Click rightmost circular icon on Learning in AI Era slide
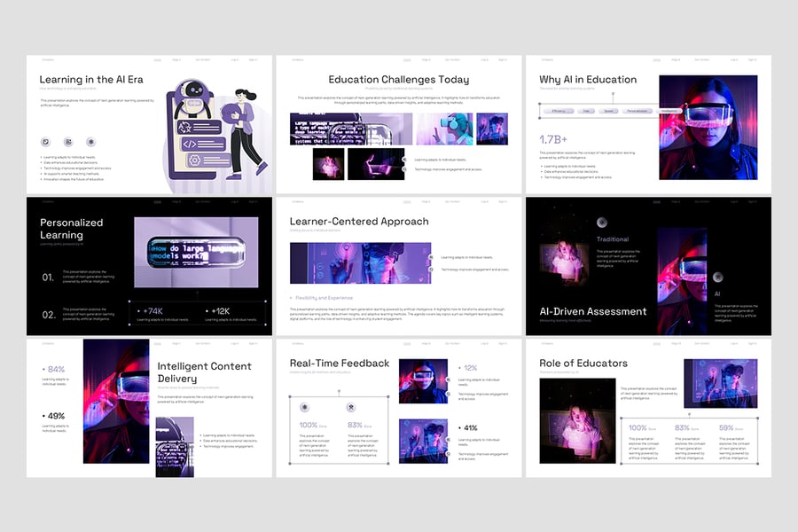Viewport: 798px width, 532px height. pos(90,142)
